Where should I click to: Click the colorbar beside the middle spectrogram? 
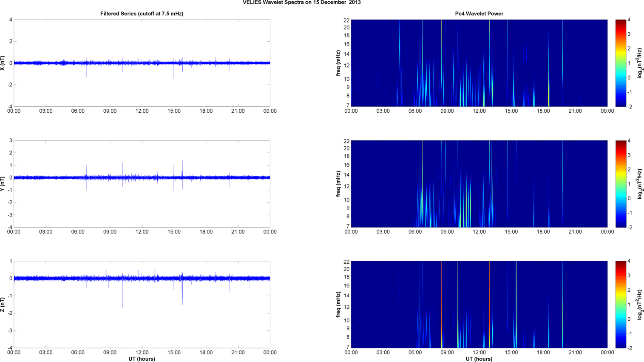[x=621, y=184]
